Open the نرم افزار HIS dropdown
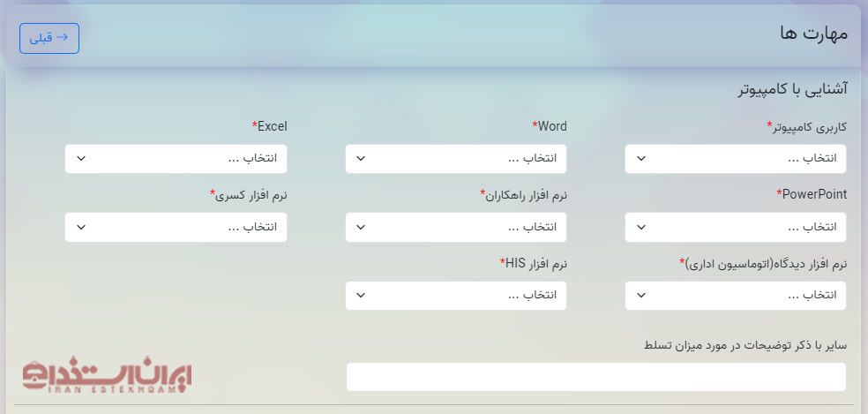This screenshot has height=414, width=868. tap(455, 296)
